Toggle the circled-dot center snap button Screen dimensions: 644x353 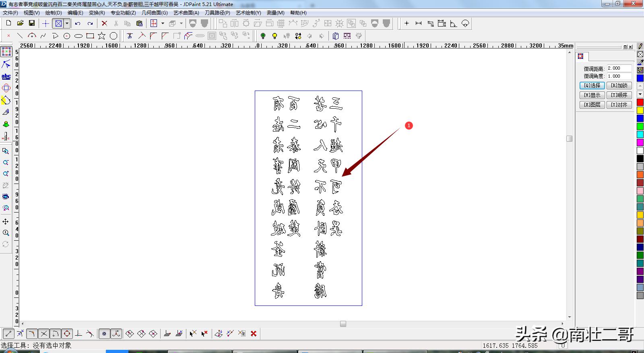click(x=104, y=333)
